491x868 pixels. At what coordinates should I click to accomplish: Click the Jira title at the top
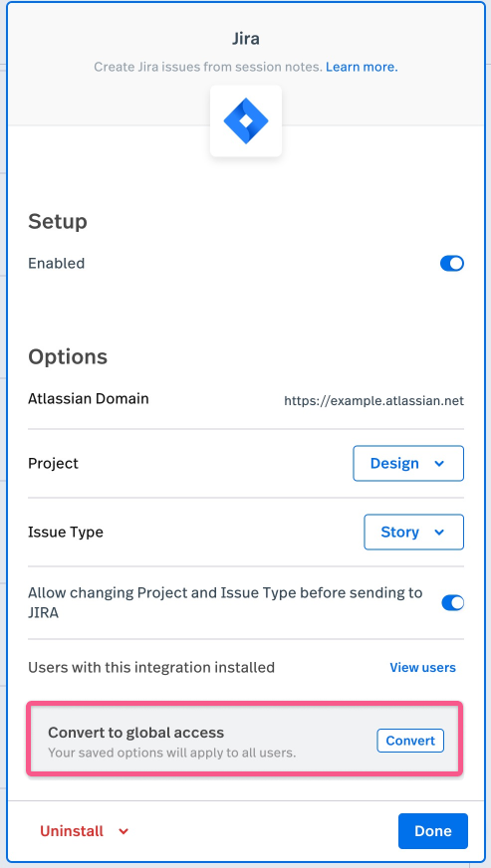245,39
